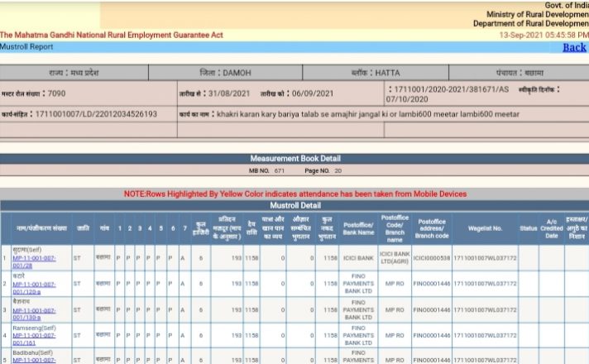Click the Postoffice/Bank Name column header
The height and width of the screenshot is (364, 589).
pos(358,228)
